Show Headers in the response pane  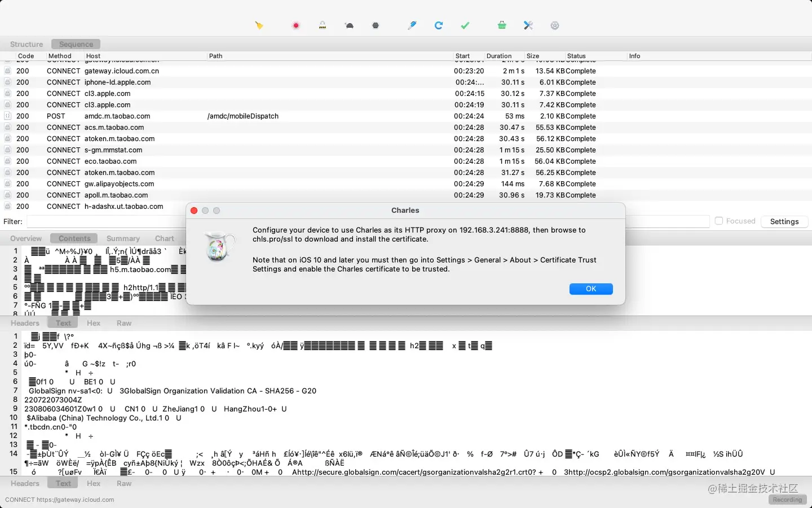pyautogui.click(x=25, y=484)
